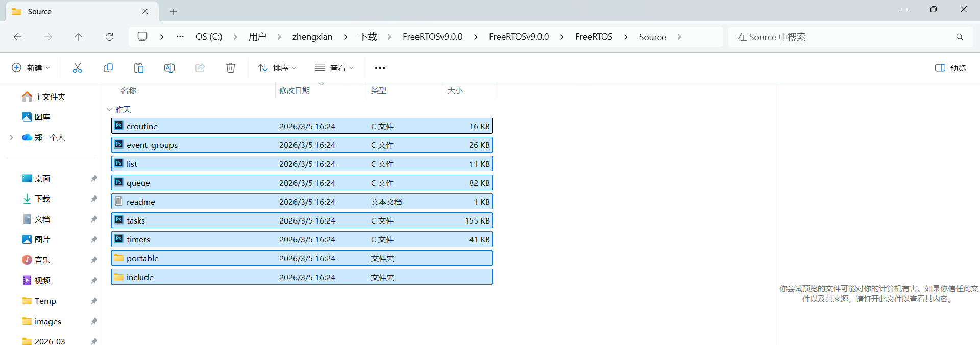This screenshot has width=980, height=345.
Task: Close the Source tab
Action: pos(145,11)
